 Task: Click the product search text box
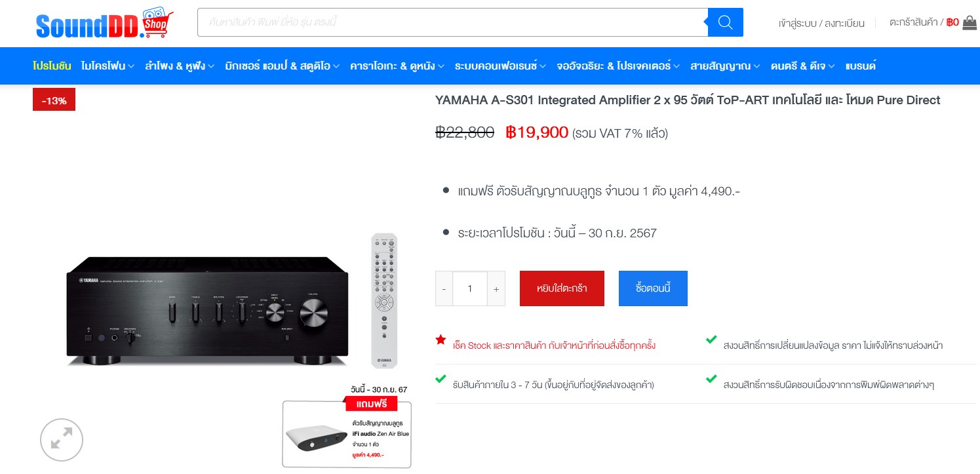(452, 22)
